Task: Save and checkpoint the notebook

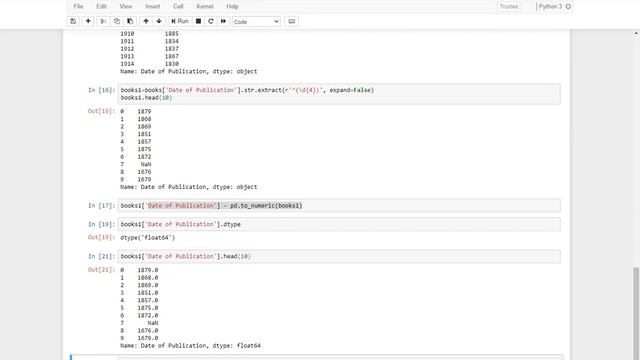Action: click(73, 21)
